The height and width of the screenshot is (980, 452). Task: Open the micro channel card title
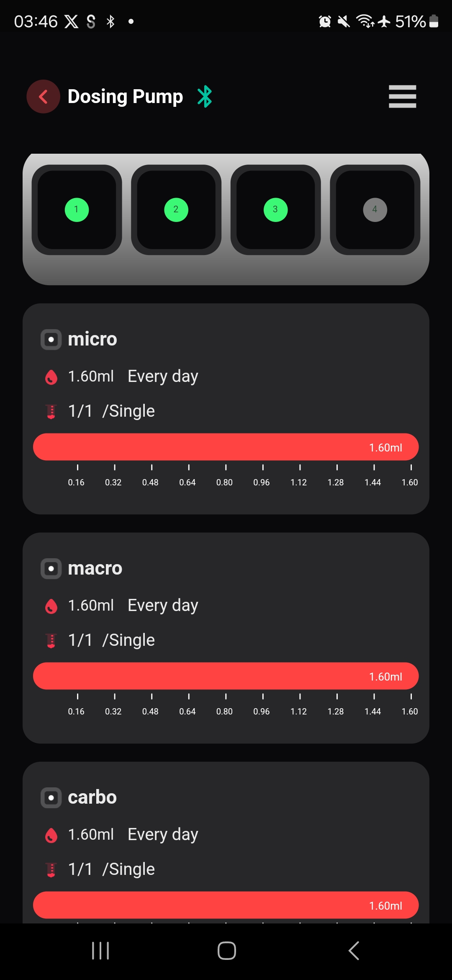pos(92,339)
